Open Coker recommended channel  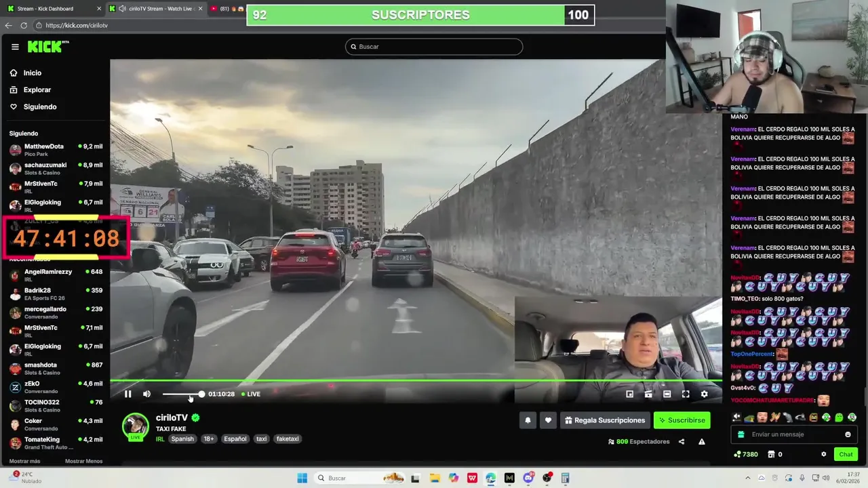pyautogui.click(x=56, y=424)
